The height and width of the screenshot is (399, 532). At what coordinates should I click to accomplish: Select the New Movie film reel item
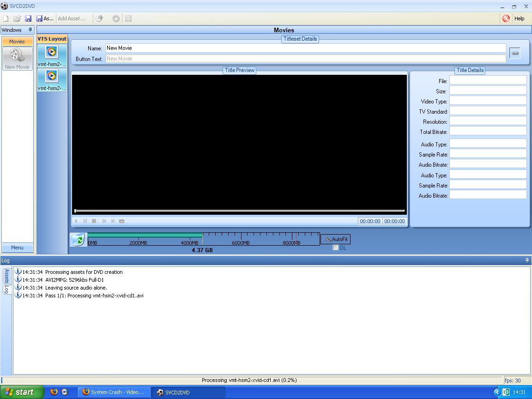pos(17,59)
